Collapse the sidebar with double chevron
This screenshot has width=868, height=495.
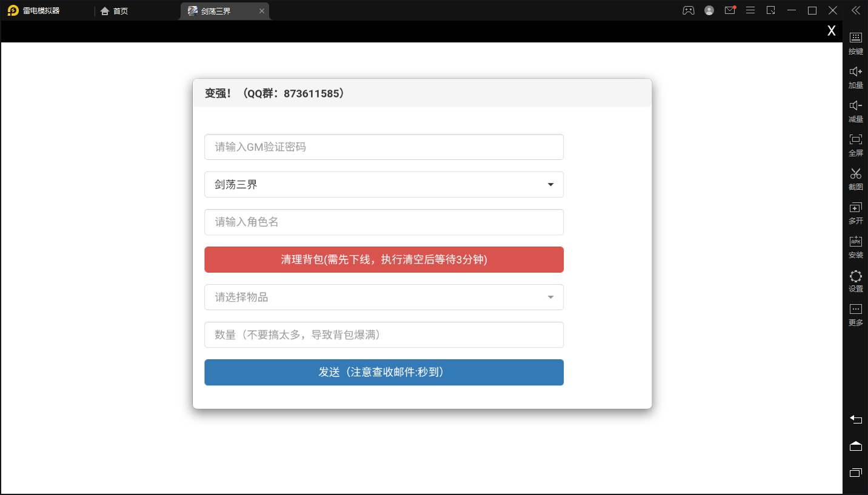tap(855, 10)
